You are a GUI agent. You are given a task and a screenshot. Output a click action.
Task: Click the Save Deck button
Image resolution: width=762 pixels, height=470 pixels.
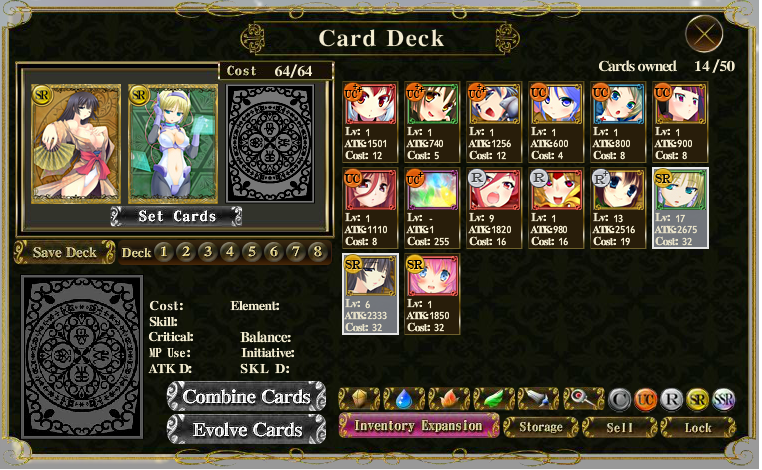[65, 252]
